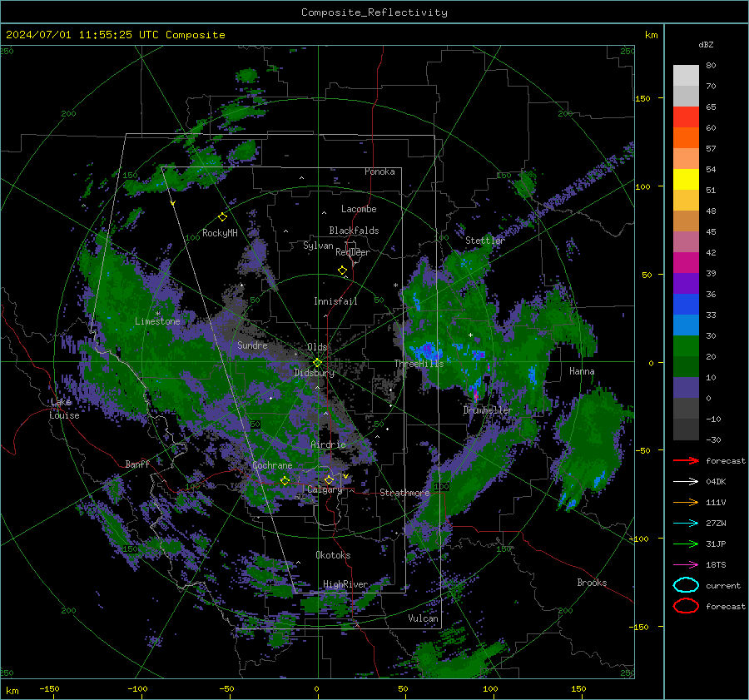Select the yellow 54 dBZ color swatch
Viewport: 749px width, 700px height.
tap(686, 179)
